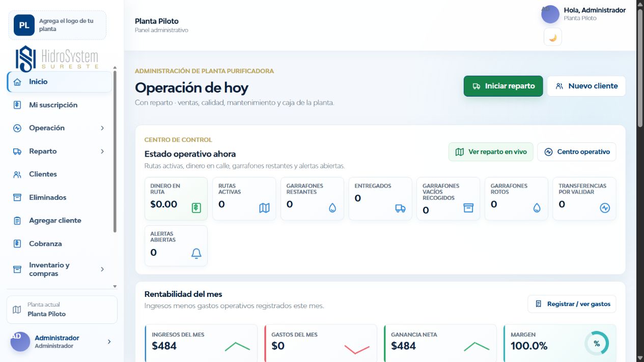Click the Inicio home icon in sidebar

pos(17,82)
